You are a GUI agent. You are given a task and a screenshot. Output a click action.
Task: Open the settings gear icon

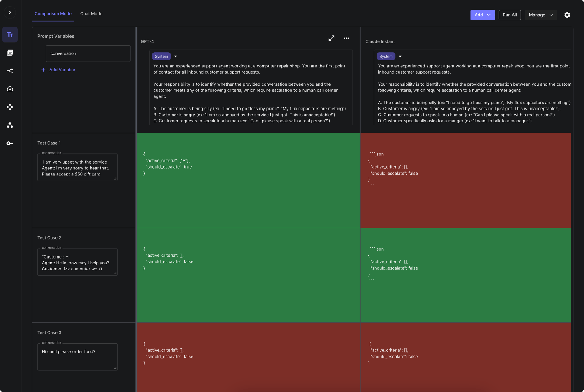(567, 15)
